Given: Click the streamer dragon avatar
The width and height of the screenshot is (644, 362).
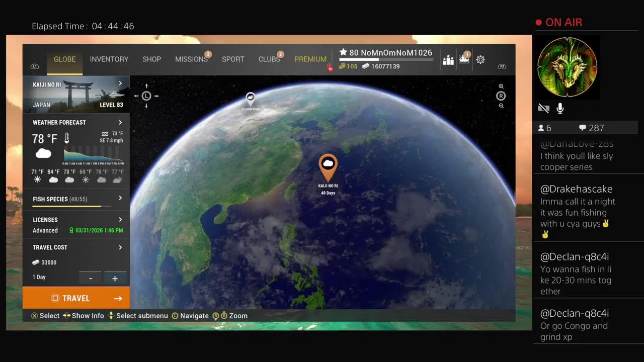Looking at the screenshot, I should click(x=567, y=67).
